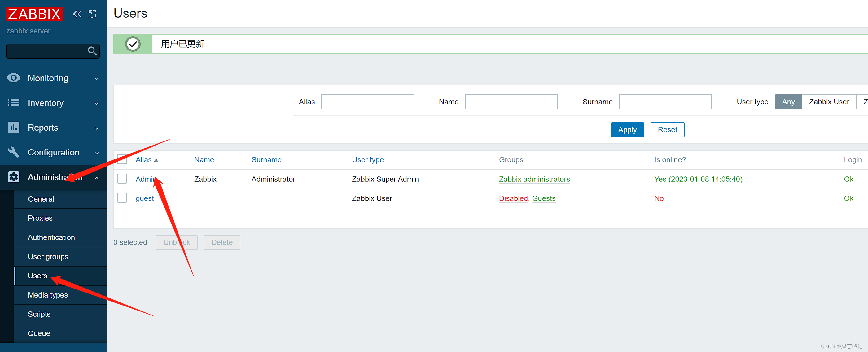Click into the Alias filter field
This screenshot has width=868, height=352.
point(367,102)
